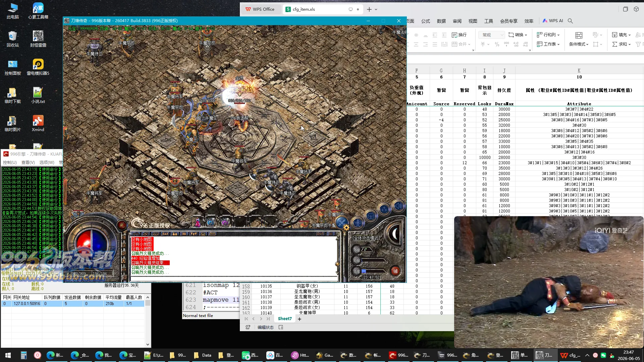Click the calculator icon on taskbar
The width and height of the screenshot is (644, 362).
pyautogui.click(x=23, y=355)
